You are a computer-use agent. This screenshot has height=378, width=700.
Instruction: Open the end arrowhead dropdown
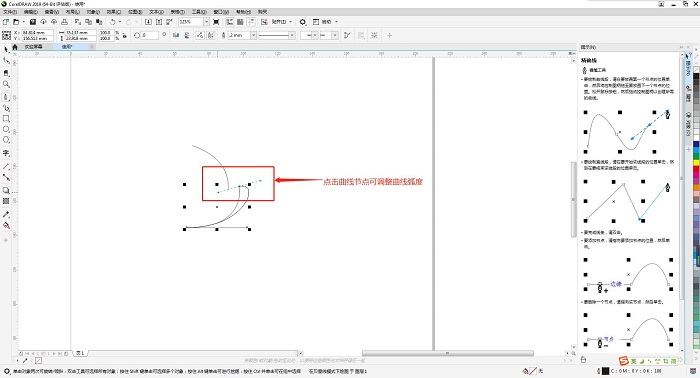[334, 35]
